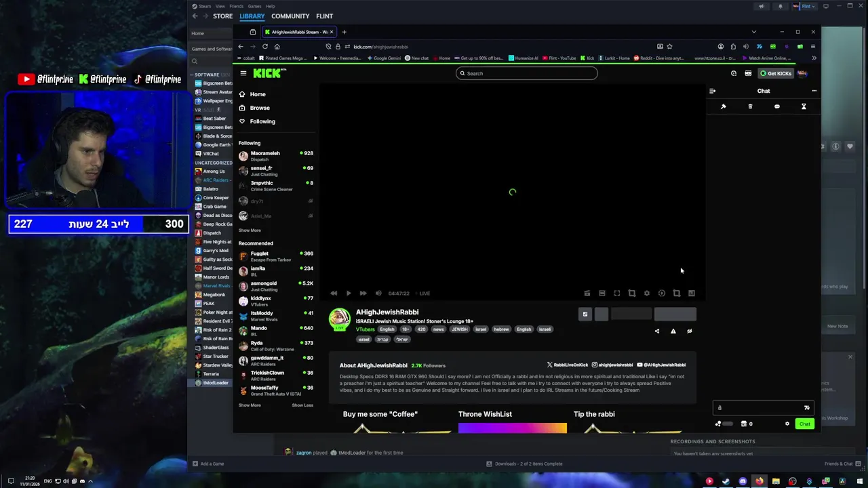Focus the Kick search field

[x=527, y=73]
